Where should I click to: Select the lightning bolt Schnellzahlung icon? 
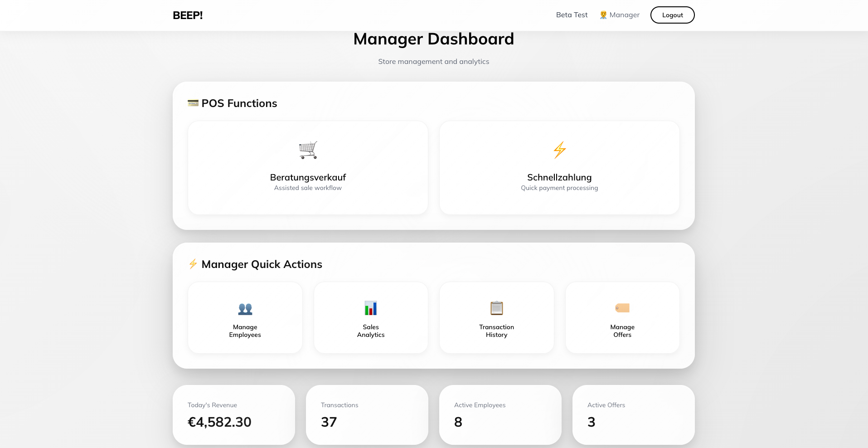coord(559,150)
